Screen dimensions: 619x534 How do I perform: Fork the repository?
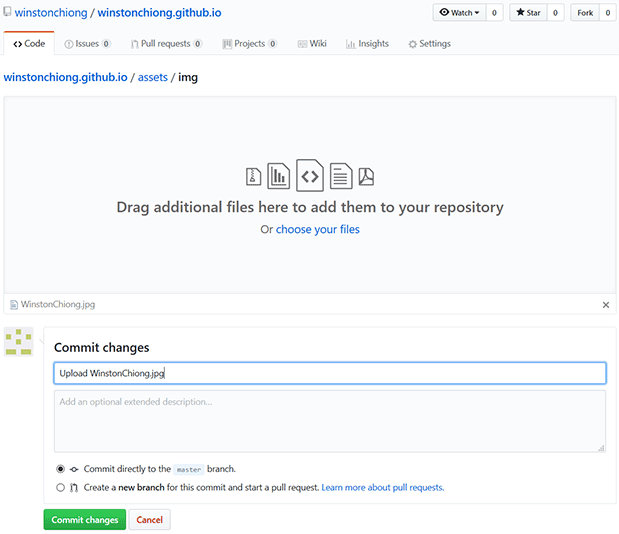point(585,13)
